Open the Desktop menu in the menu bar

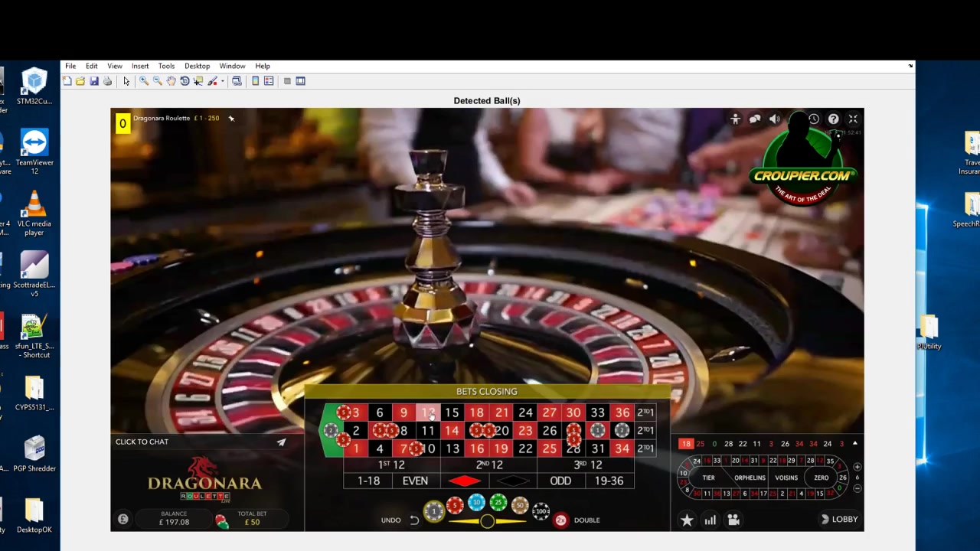click(197, 66)
